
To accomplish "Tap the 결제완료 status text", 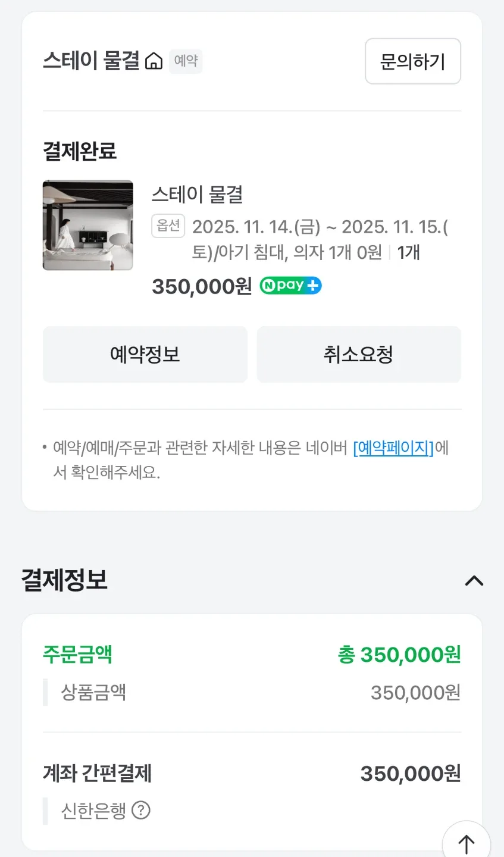I will tap(80, 151).
